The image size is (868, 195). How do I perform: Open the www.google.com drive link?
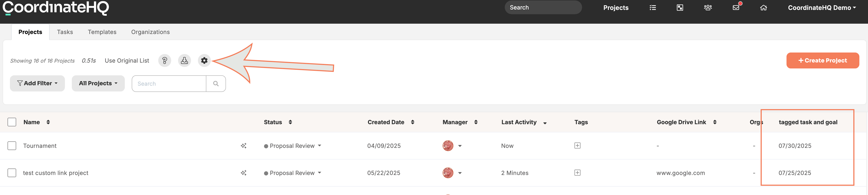(x=680, y=173)
